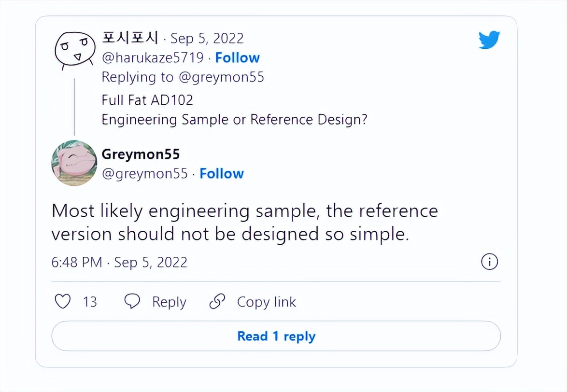Viewport: 567px width, 392px height.
Task: Open the Sep 5, 2022 date link
Action: [x=207, y=38]
